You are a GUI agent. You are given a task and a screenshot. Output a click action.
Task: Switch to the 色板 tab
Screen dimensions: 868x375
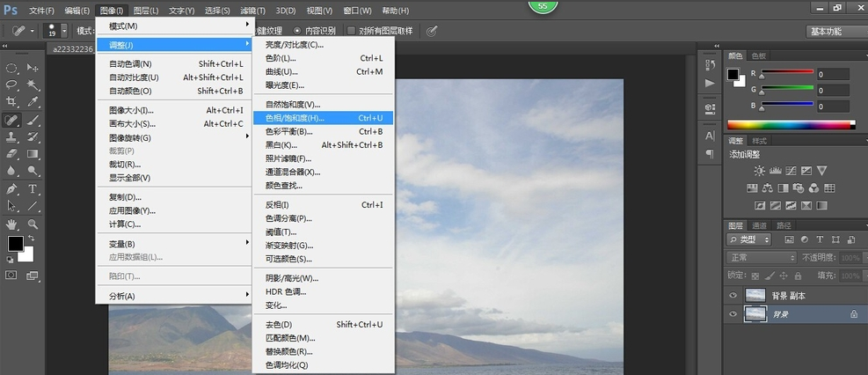pyautogui.click(x=758, y=56)
